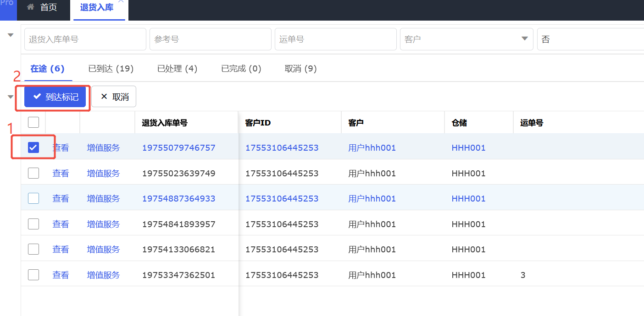644x316 pixels.
Task: Collapse the search filter panel arrow
Action: click(x=11, y=35)
